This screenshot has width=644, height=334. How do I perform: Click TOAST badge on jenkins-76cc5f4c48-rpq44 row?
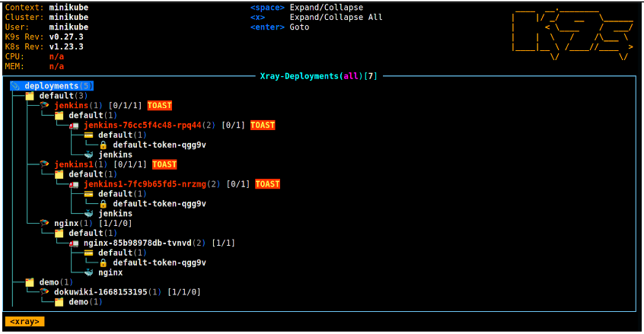tap(263, 125)
